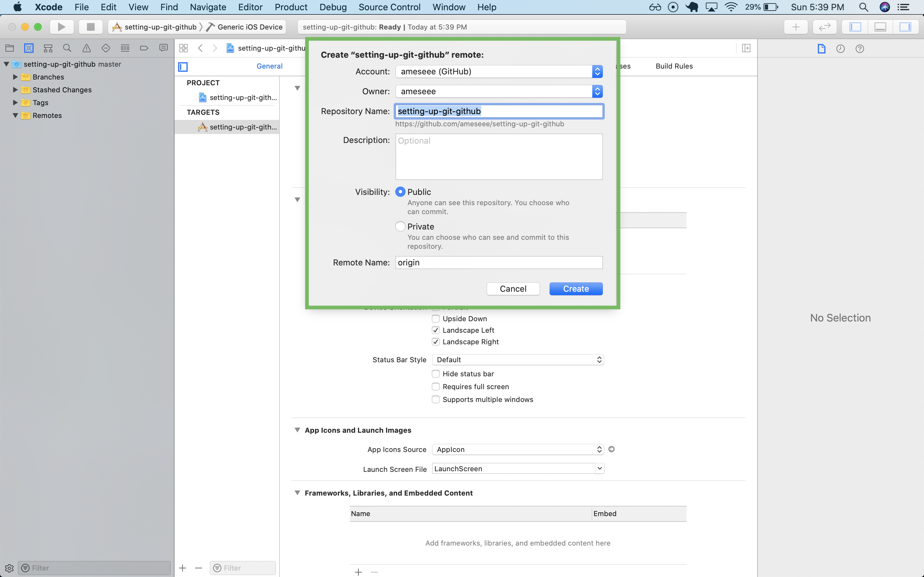The height and width of the screenshot is (577, 924).
Task: Select Private visibility radio button
Action: [x=400, y=227]
